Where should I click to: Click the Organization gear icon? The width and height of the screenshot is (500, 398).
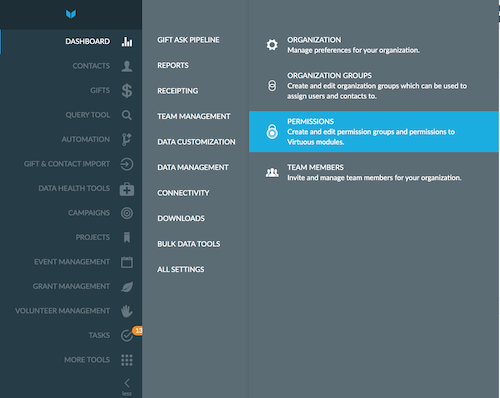coord(272,45)
